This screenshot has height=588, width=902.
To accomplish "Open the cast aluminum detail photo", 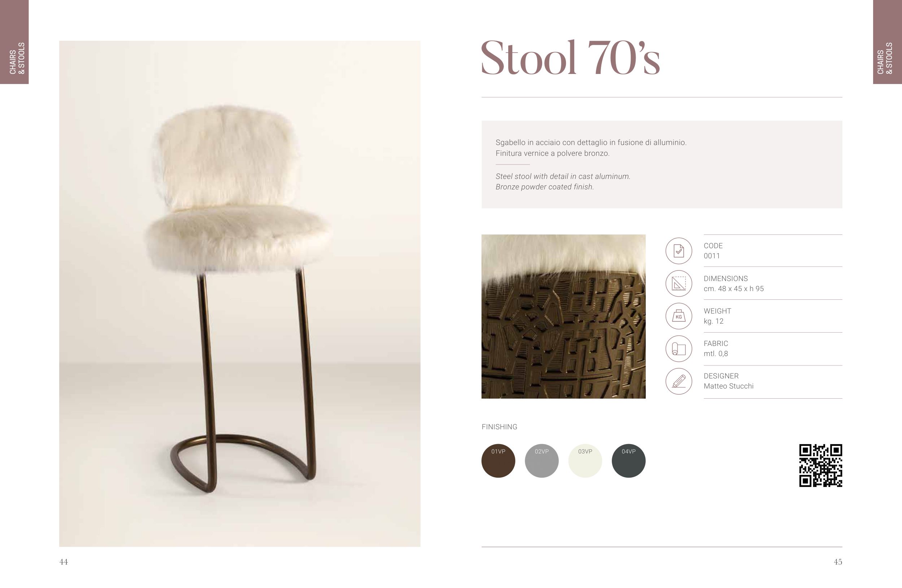I will pyautogui.click(x=563, y=316).
